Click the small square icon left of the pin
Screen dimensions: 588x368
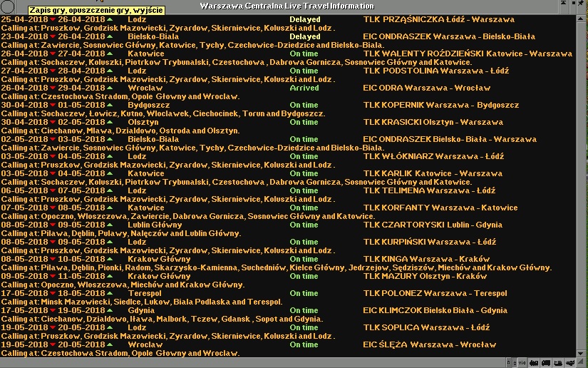574,4
